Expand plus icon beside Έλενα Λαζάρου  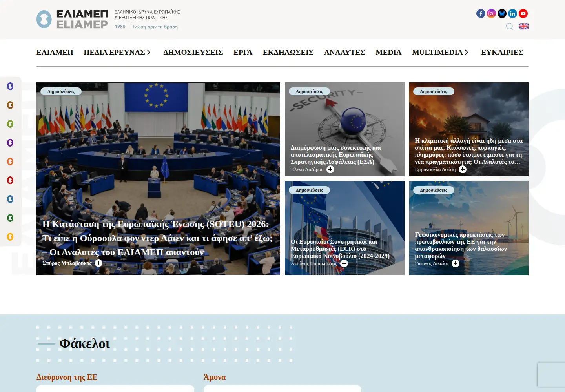[x=330, y=169]
